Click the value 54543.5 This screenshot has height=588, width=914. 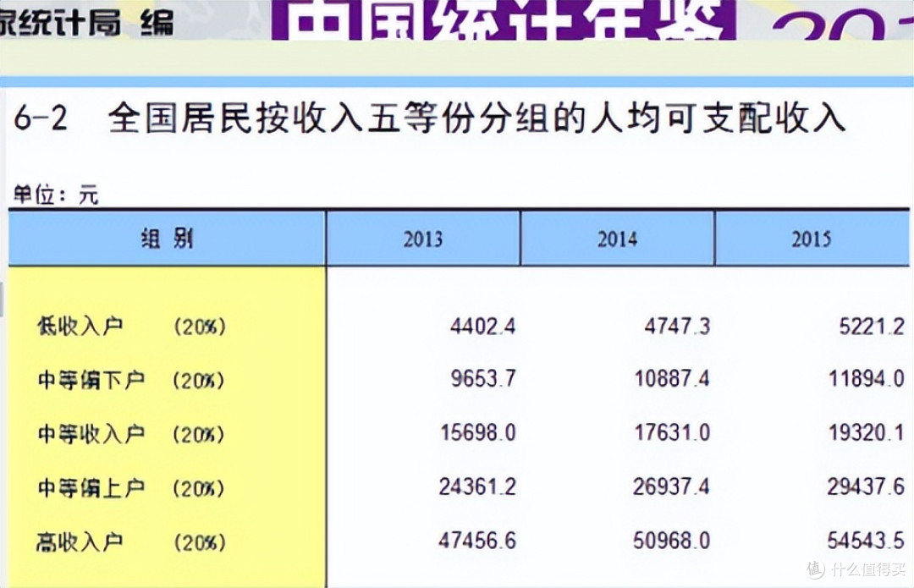click(867, 541)
